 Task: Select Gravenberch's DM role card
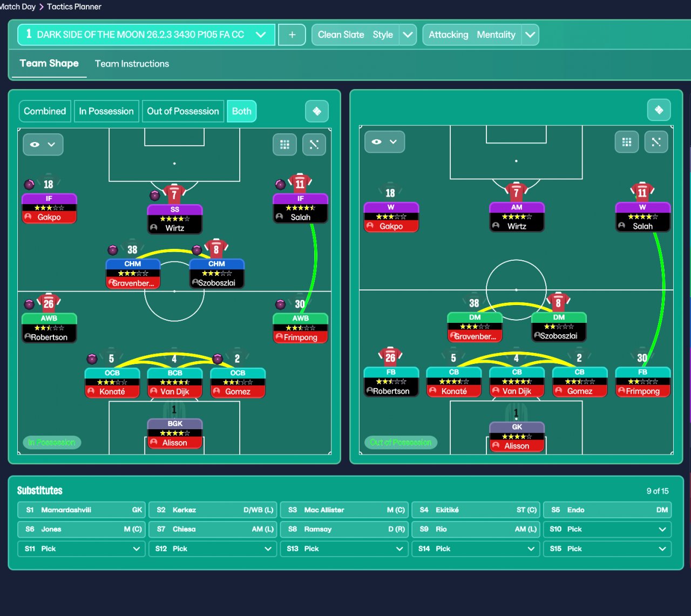pyautogui.click(x=475, y=327)
